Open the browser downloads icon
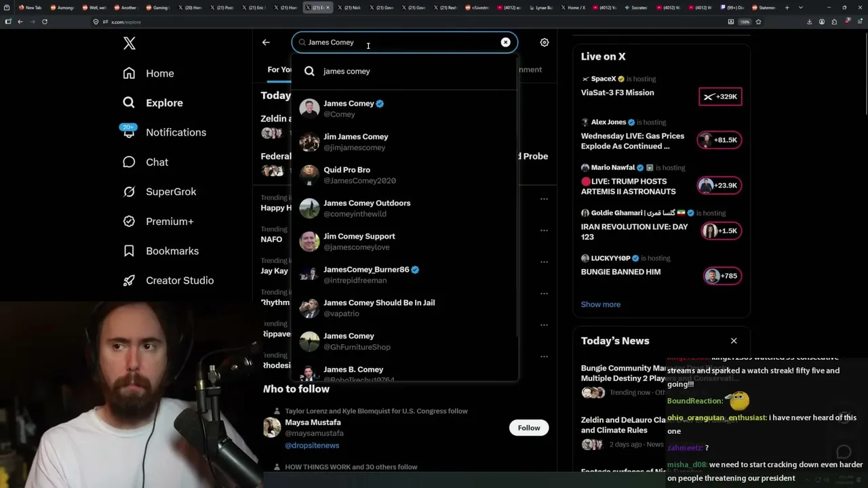Screen dimensions: 868x488 point(809,22)
